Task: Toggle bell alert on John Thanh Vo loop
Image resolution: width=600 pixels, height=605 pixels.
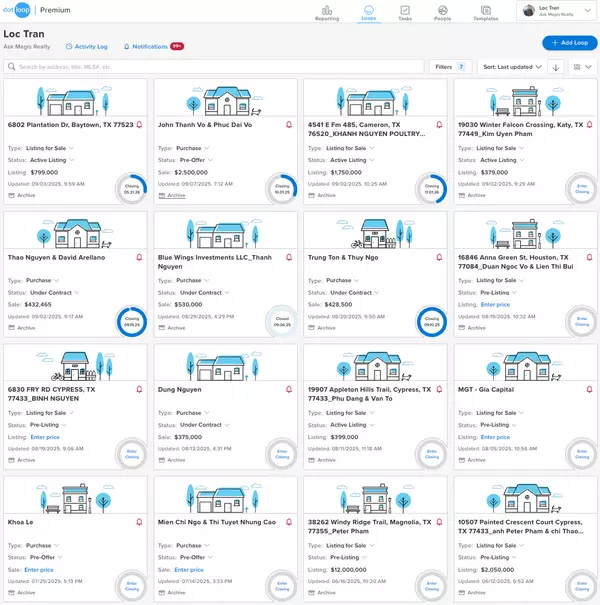Action: 289,125
